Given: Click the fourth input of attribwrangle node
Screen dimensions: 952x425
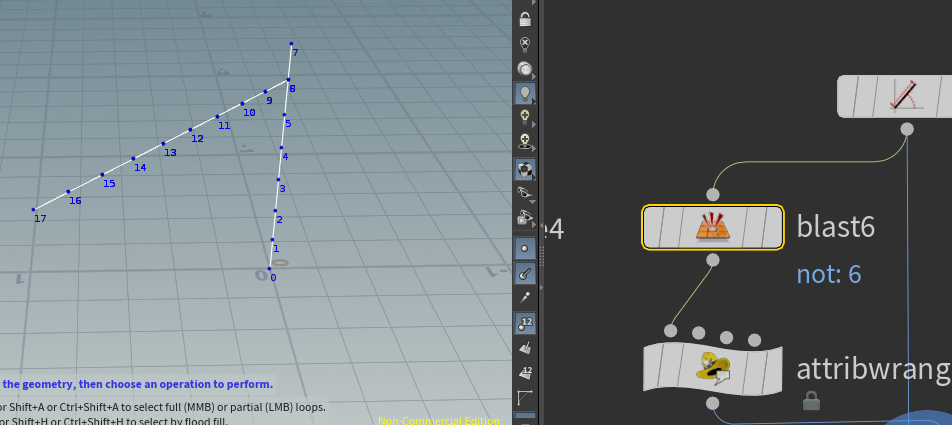Looking at the screenshot, I should click(x=754, y=340).
